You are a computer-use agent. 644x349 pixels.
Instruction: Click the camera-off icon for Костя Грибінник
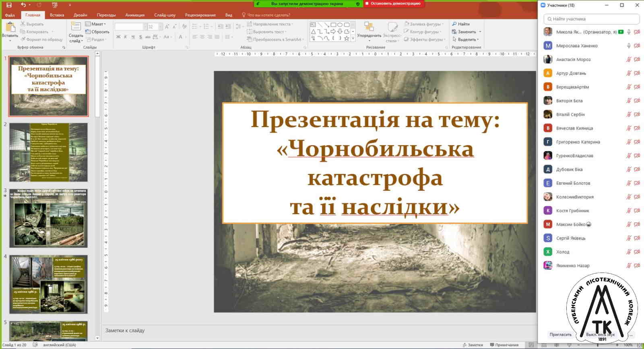tap(637, 211)
